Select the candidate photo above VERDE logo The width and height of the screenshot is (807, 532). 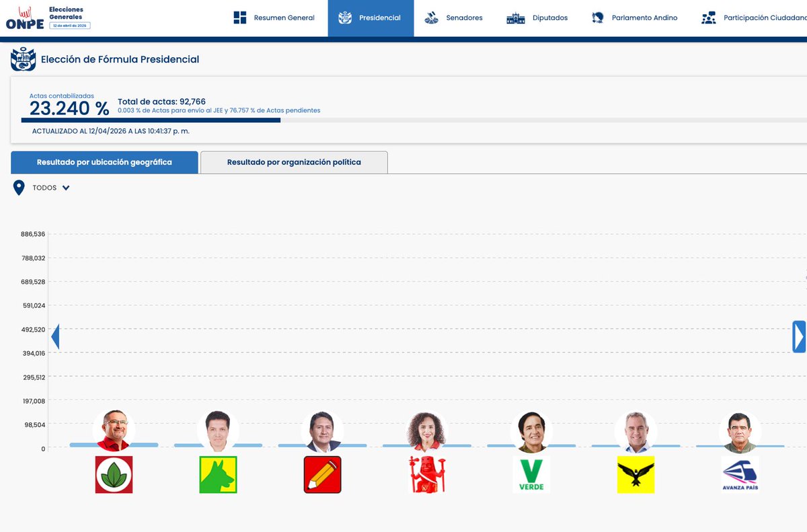pyautogui.click(x=531, y=430)
